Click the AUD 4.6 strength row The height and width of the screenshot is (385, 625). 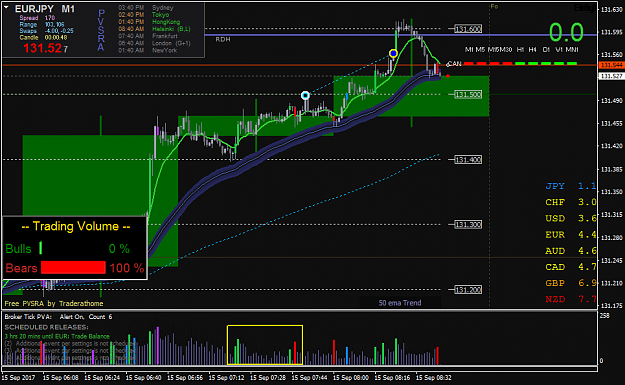point(571,251)
